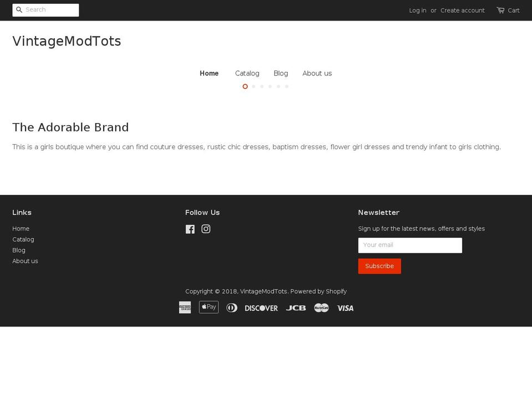Open About us link in footer
The image size is (532, 399).
[x=25, y=261]
